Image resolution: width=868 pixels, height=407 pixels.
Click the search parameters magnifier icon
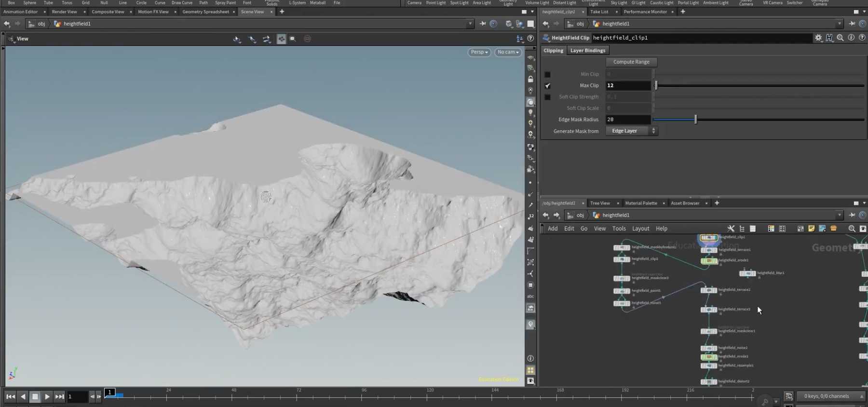point(840,38)
